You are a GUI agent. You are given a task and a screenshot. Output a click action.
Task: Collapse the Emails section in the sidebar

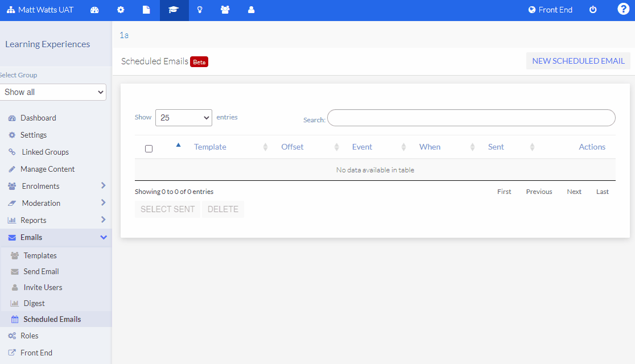pos(55,237)
